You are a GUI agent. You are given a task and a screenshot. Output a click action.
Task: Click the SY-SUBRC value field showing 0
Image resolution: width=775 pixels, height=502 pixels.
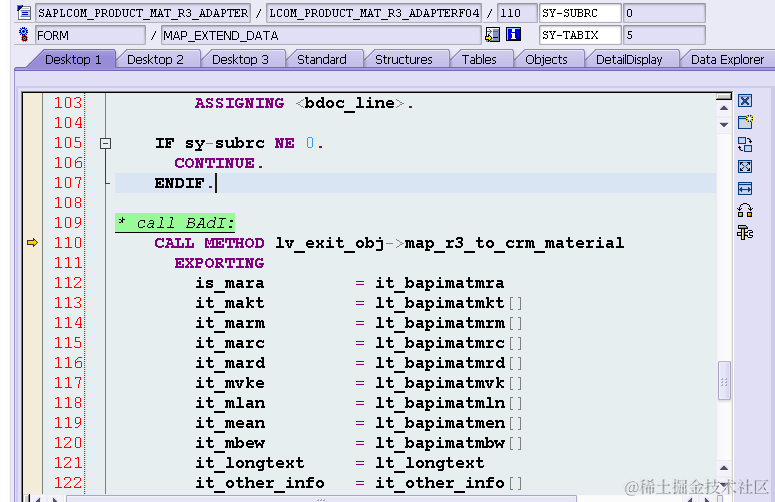(664, 13)
